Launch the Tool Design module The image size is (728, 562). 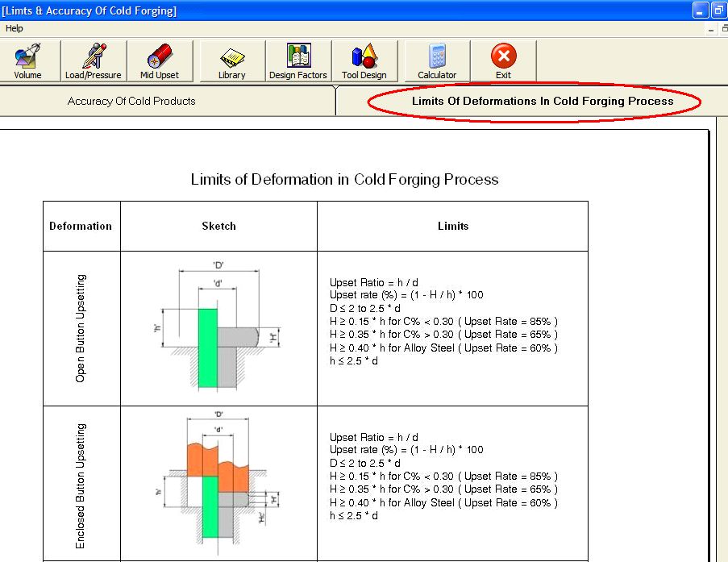[364, 60]
